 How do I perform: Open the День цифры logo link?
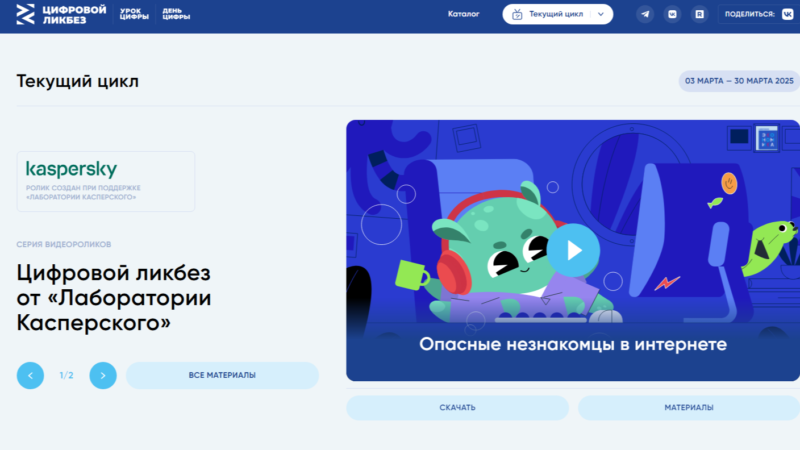pos(176,14)
